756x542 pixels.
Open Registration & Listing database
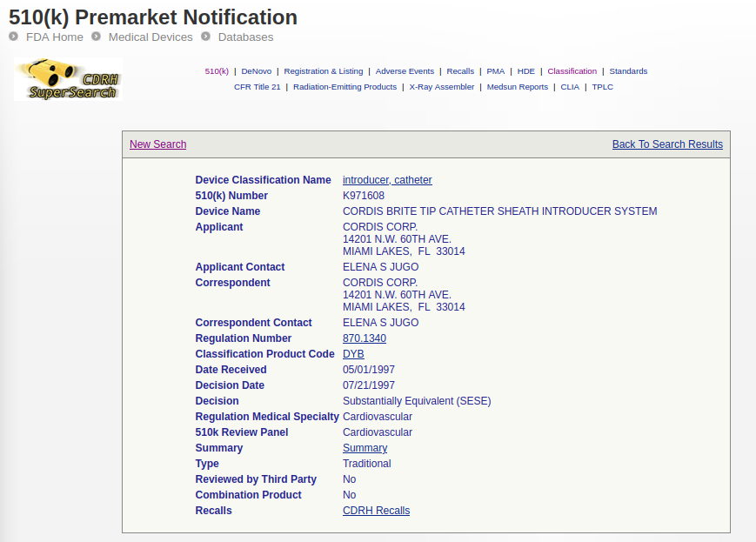tap(324, 71)
